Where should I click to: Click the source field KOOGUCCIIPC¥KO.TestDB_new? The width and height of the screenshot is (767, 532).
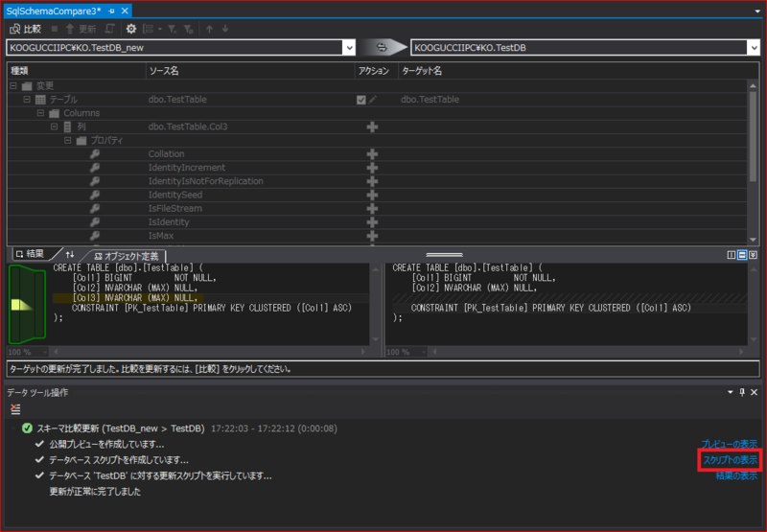pos(174,47)
